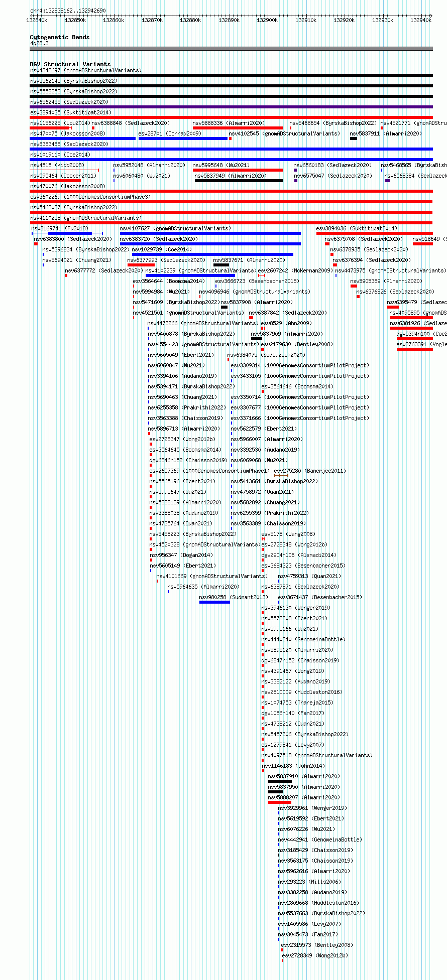This screenshot has width=447, height=980.
Task: Click the nsv6383488 (Sedlazeck2020) label
Action: pyautogui.click(x=69, y=144)
